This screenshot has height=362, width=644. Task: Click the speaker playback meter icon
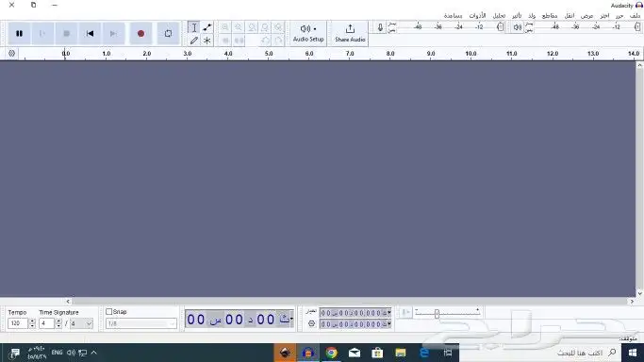[518, 27]
